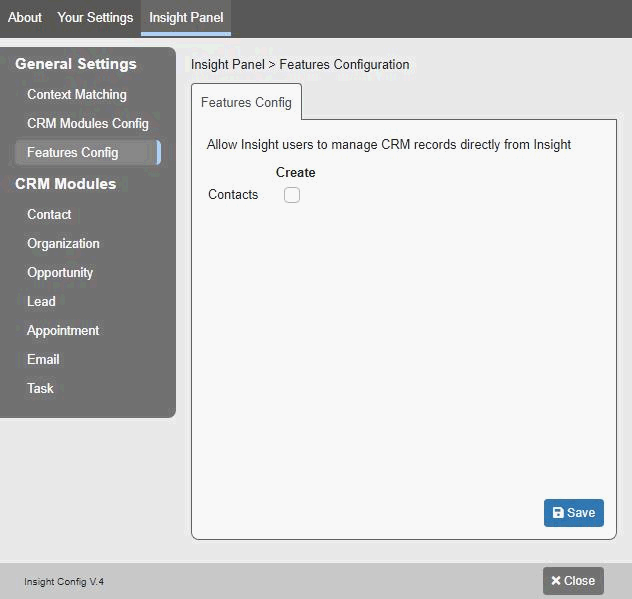Open the Contact module settings

49,214
